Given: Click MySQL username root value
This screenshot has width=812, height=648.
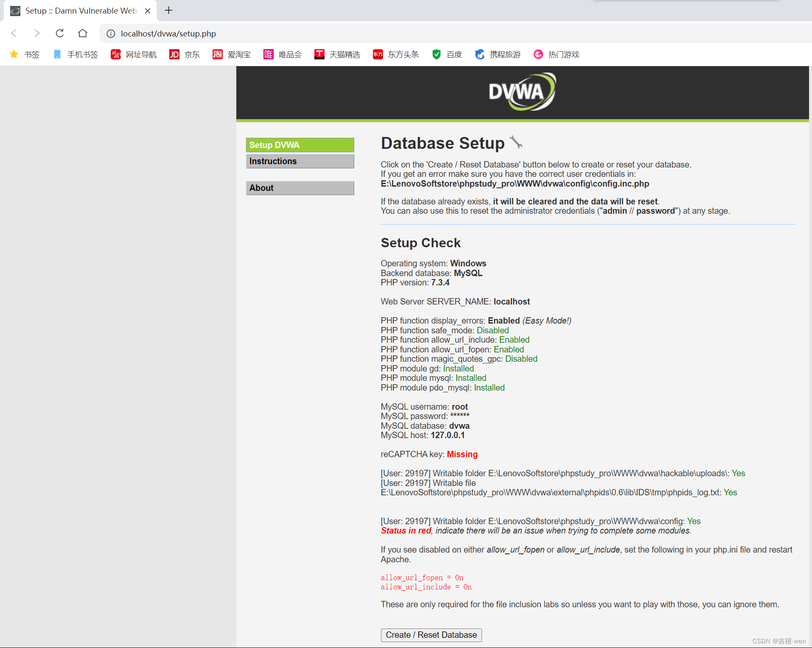Looking at the screenshot, I should pos(460,407).
